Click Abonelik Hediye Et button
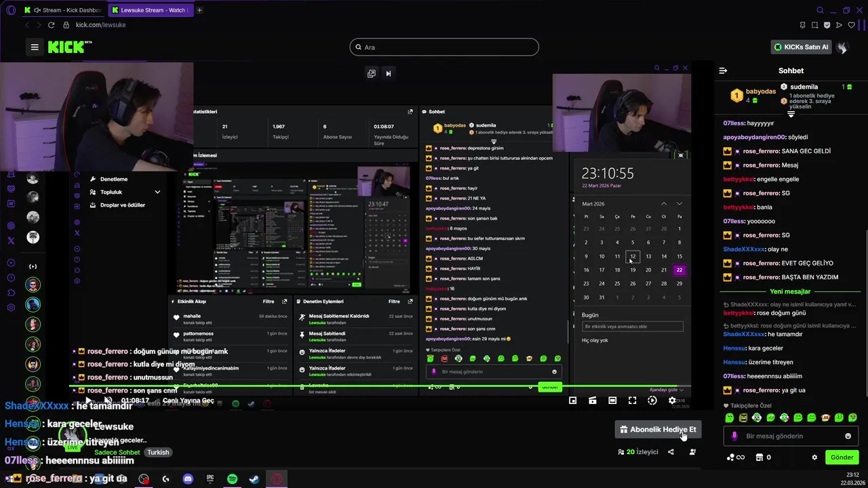Image resolution: width=868 pixels, height=488 pixels. point(658,429)
